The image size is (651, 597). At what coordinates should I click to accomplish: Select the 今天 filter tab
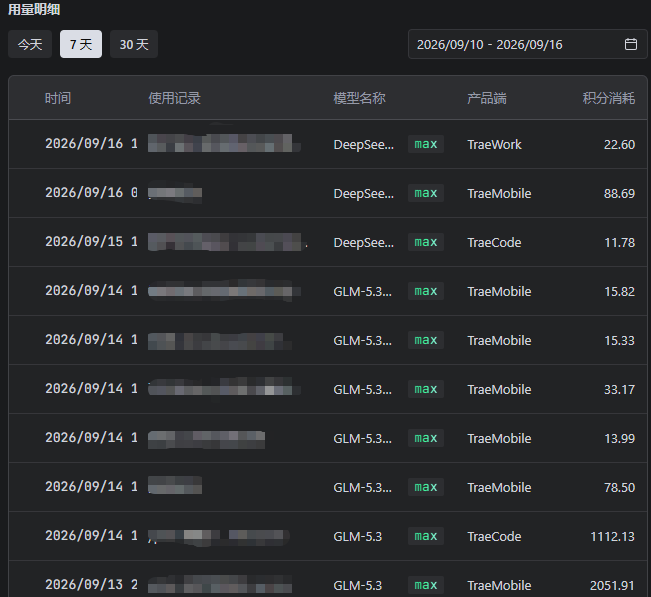(30, 44)
